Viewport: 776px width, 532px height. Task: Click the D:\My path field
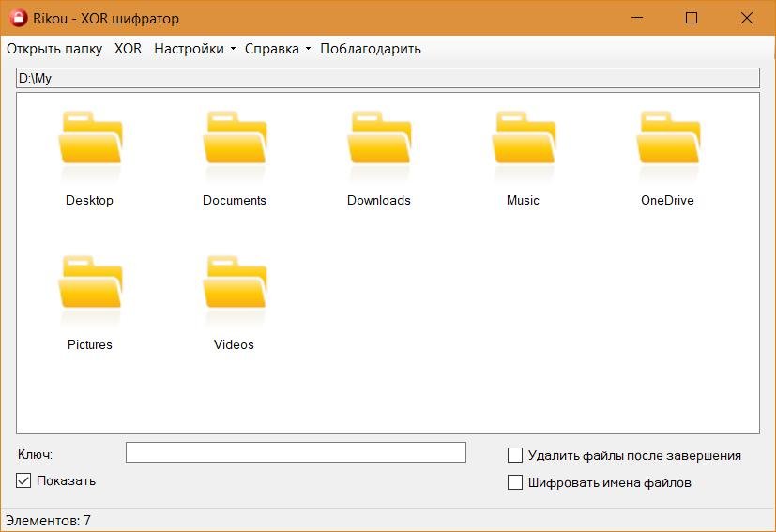[388, 78]
